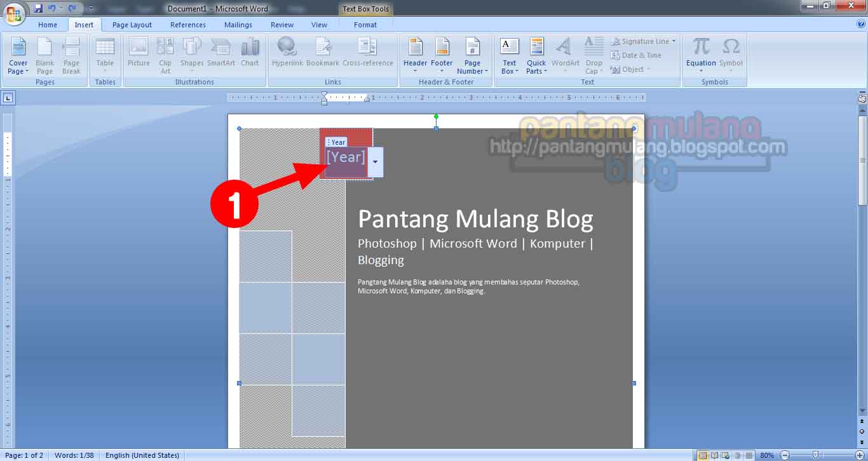Click the vertical scrollbar thumb
868x461 pixels.
click(862, 161)
